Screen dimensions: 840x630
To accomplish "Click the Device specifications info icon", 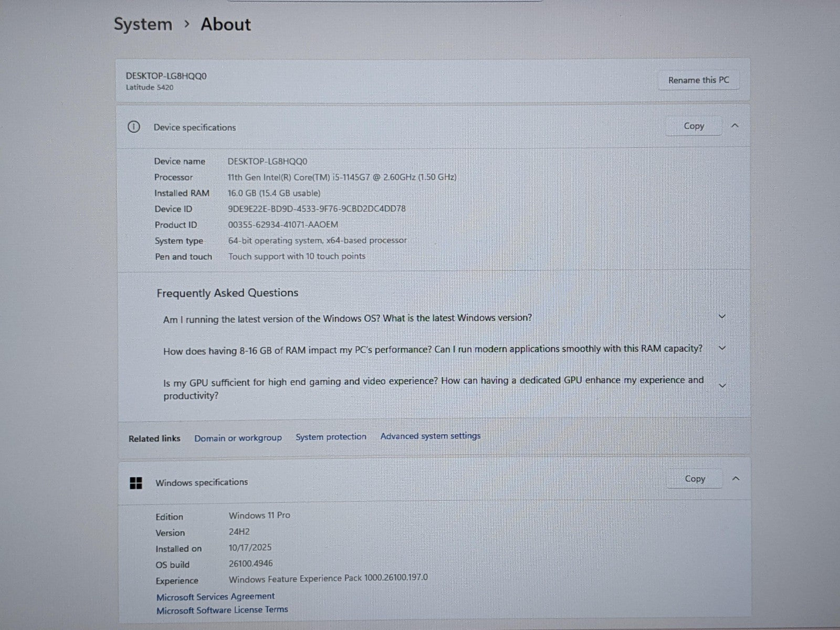I will 134,127.
